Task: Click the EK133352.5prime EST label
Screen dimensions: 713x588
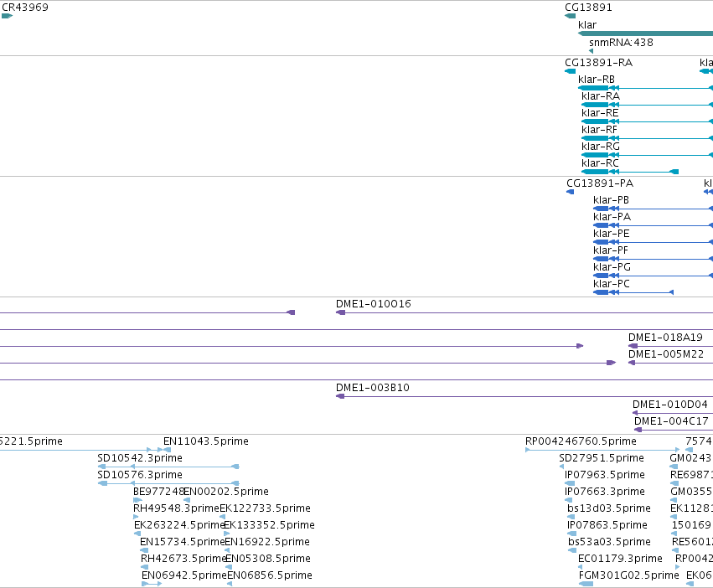Action: pos(269,526)
